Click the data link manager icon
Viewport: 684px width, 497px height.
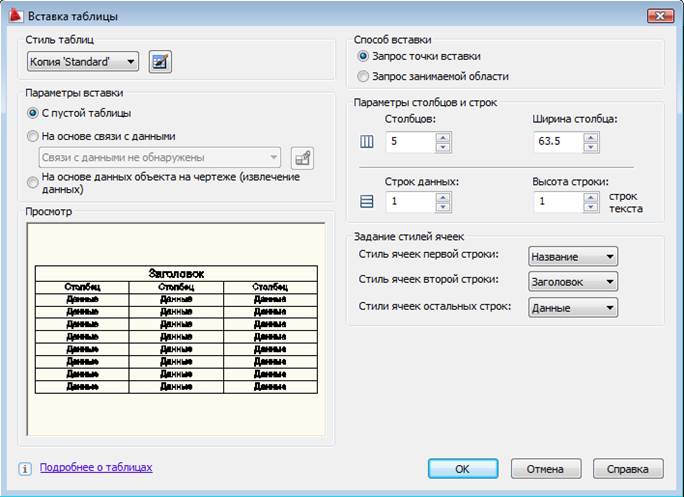point(302,157)
